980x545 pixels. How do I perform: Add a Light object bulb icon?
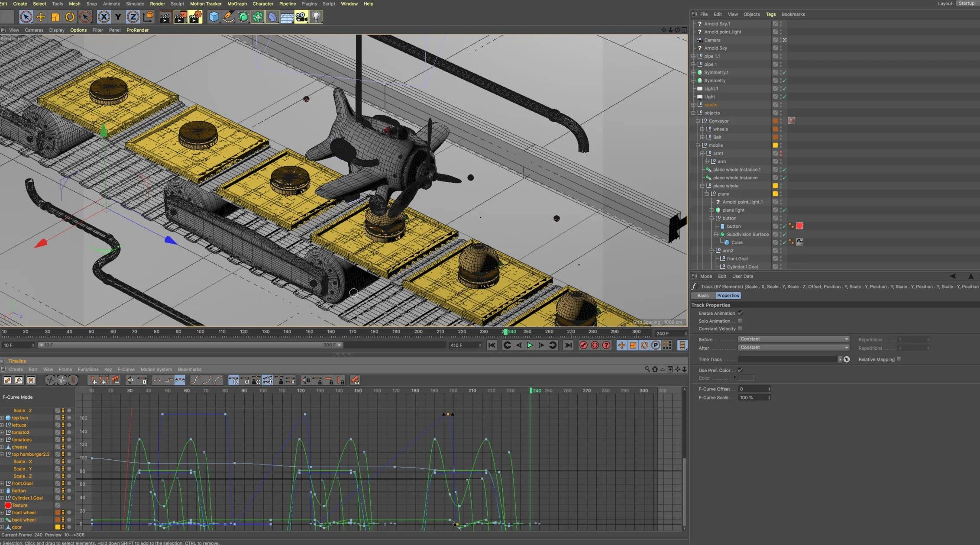316,17
